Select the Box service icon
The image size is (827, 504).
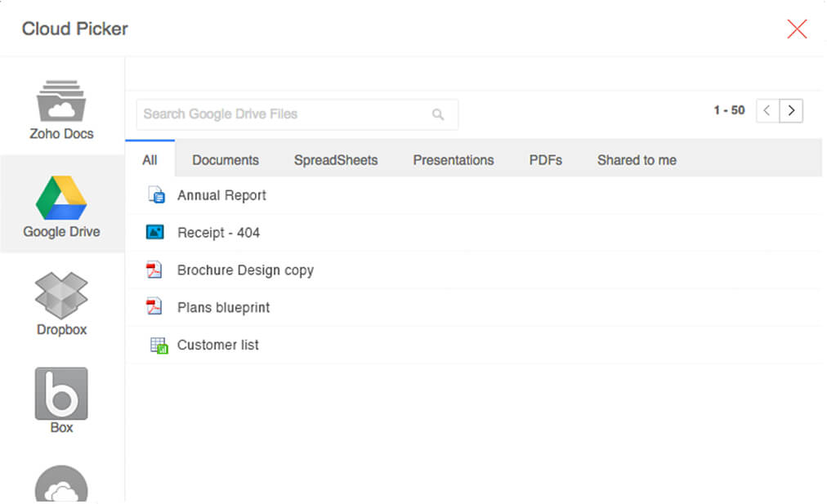61,394
